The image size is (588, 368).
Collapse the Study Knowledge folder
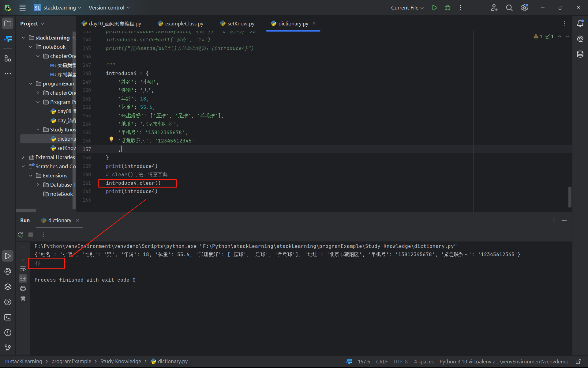tap(38, 130)
